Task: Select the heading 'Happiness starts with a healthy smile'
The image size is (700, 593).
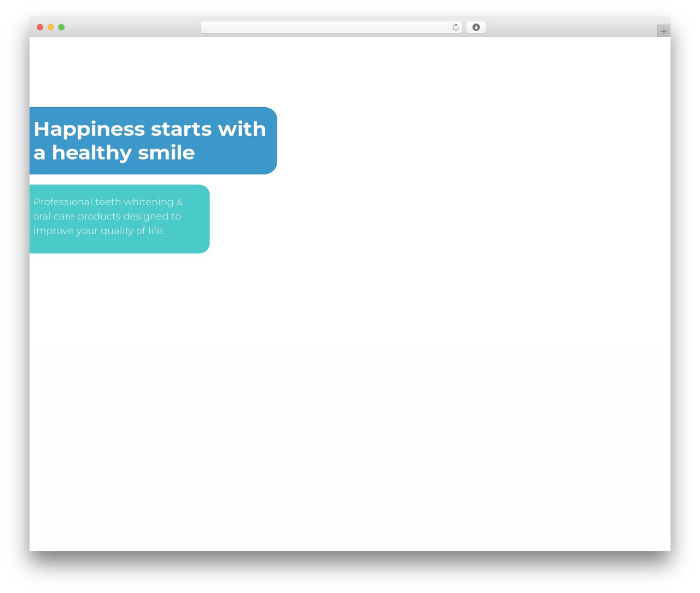Action: click(149, 141)
